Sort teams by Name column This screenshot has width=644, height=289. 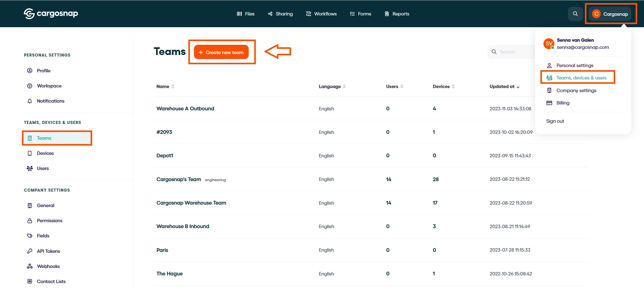[165, 87]
